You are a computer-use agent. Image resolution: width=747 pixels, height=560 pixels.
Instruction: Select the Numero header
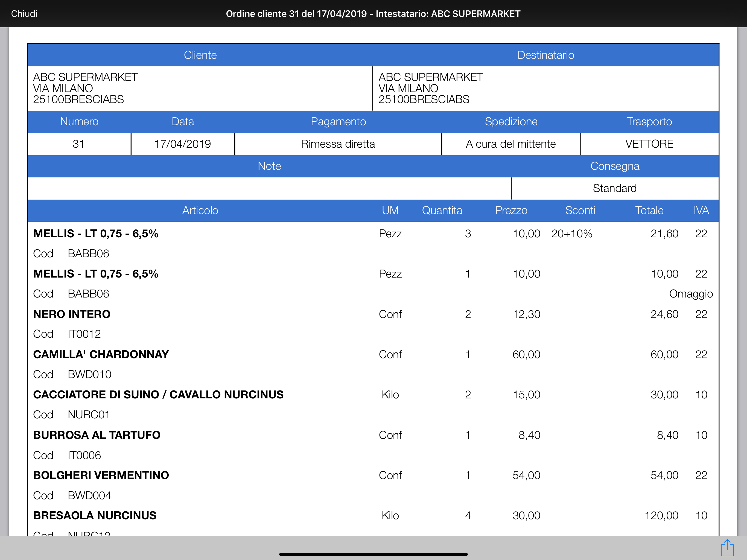pyautogui.click(x=79, y=122)
